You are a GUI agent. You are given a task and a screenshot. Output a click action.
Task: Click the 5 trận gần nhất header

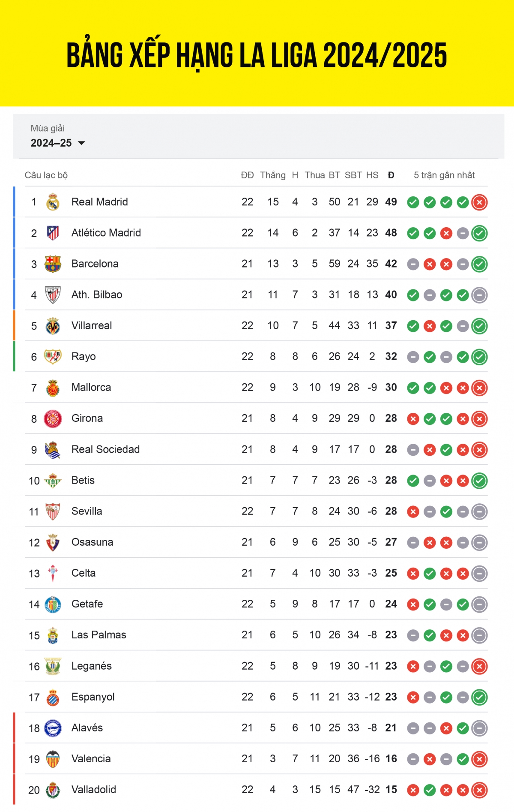click(444, 175)
